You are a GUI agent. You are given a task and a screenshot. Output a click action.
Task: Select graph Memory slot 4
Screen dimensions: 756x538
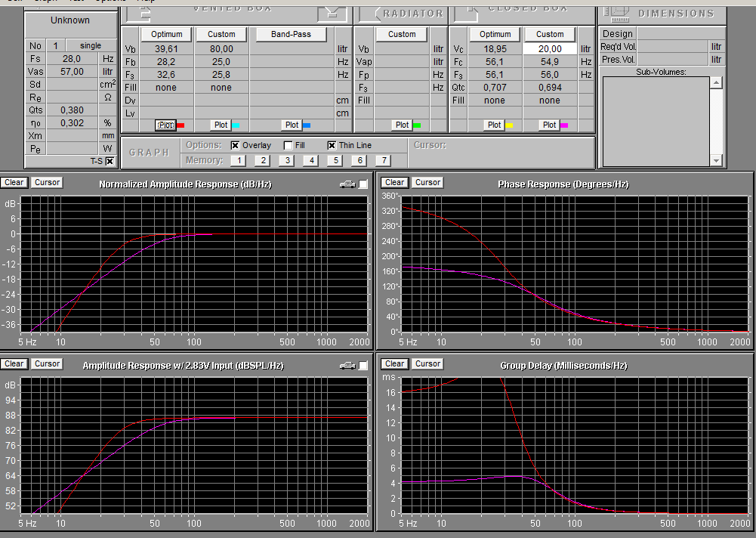(x=311, y=160)
